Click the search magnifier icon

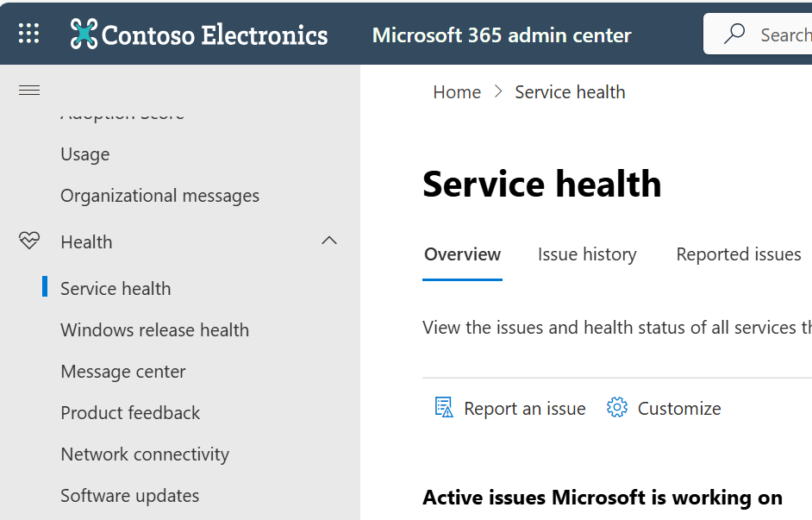[x=734, y=34]
